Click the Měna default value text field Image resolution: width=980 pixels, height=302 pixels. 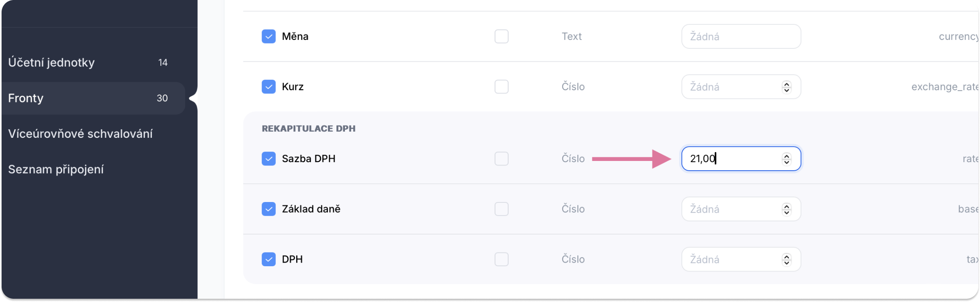click(x=741, y=37)
